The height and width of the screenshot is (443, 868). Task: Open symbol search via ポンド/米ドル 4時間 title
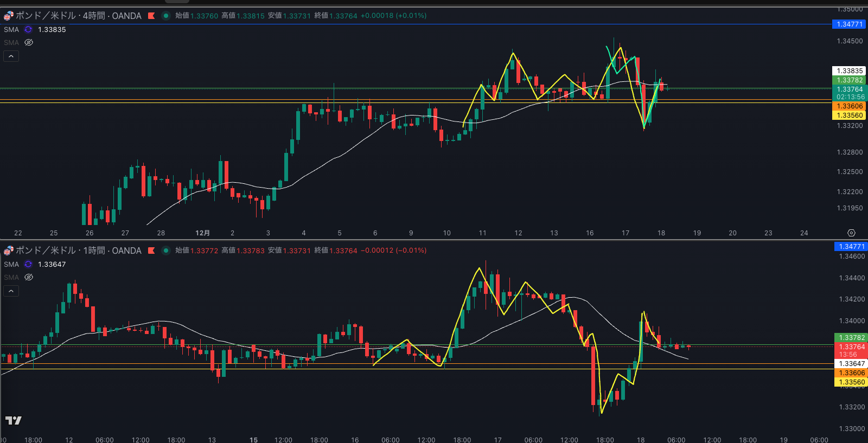click(78, 16)
